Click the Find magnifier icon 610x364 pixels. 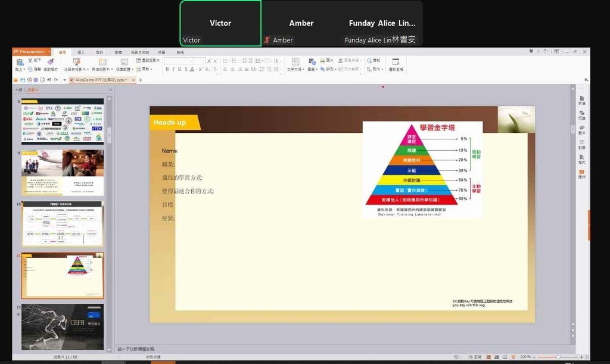pos(369,61)
